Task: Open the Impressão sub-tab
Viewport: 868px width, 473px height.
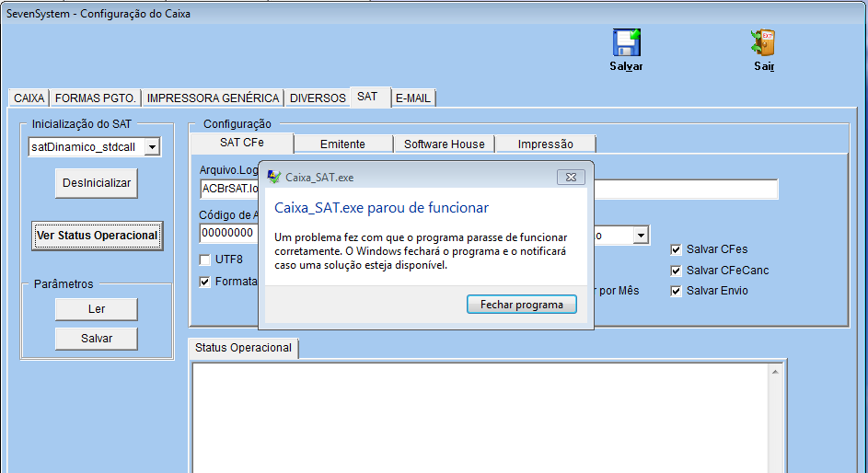Action: [545, 144]
